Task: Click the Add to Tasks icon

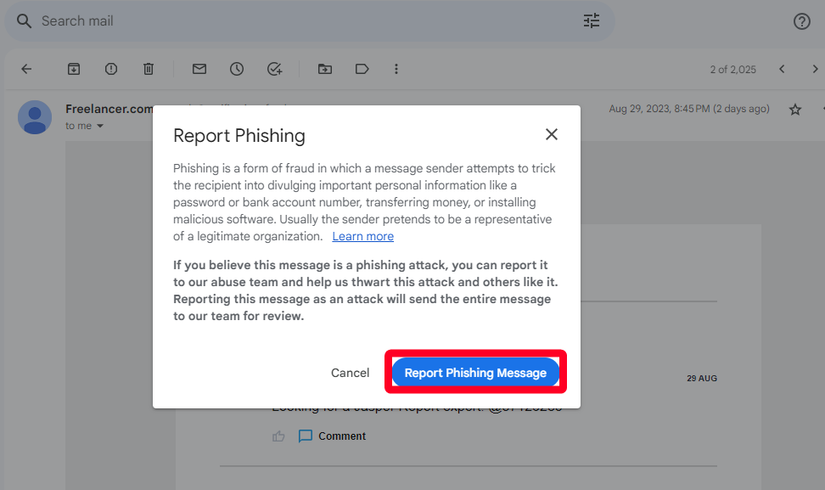Action: click(x=274, y=69)
